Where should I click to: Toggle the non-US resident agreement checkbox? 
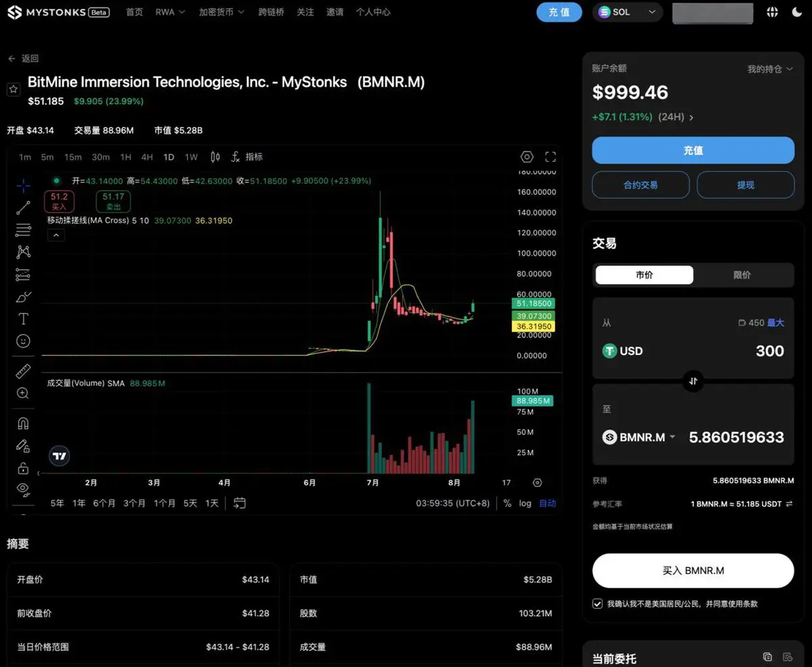597,603
